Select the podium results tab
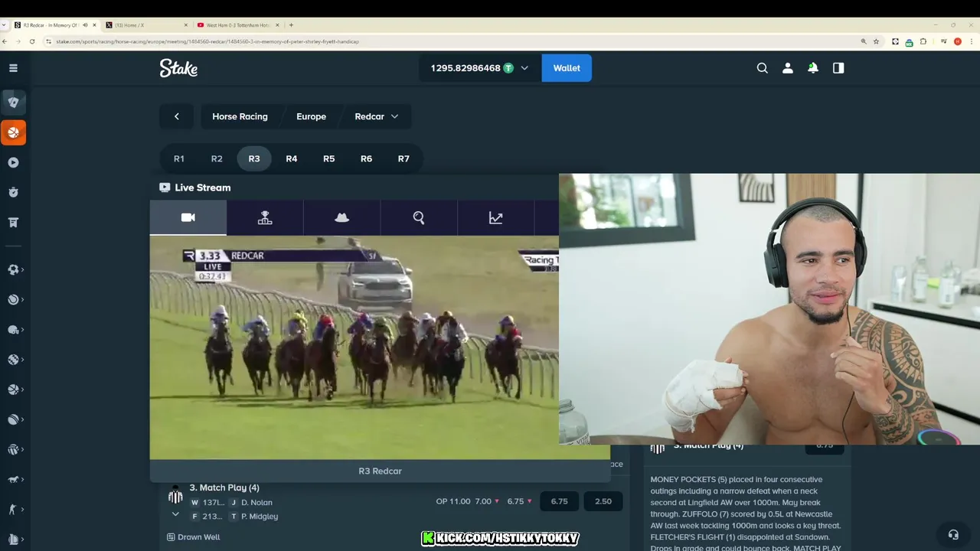The width and height of the screenshot is (980, 551). pos(265,217)
